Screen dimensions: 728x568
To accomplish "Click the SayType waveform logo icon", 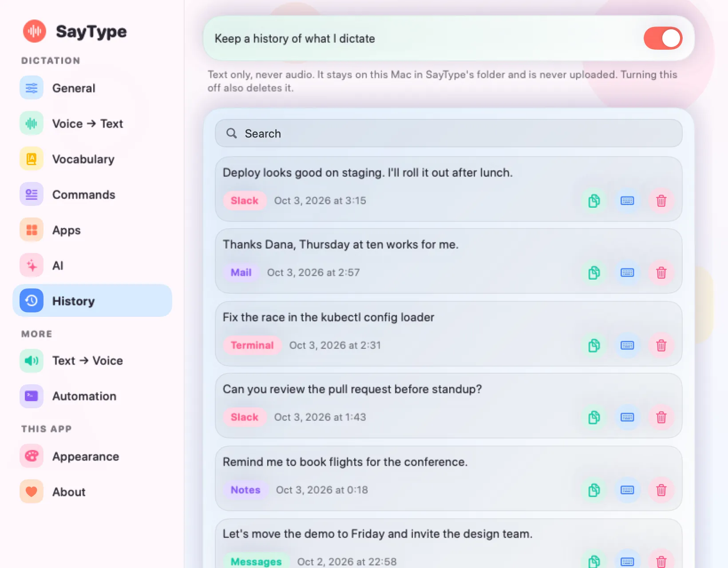I will coord(35,31).
